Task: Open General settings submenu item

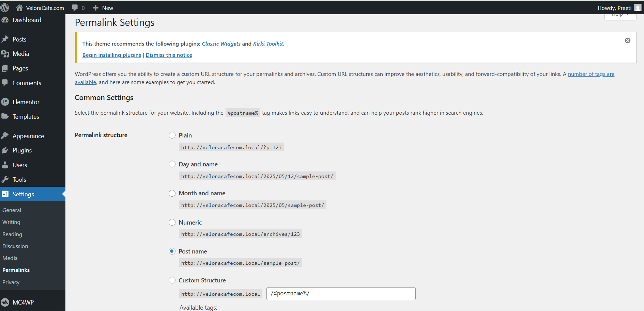Action: coord(12,210)
